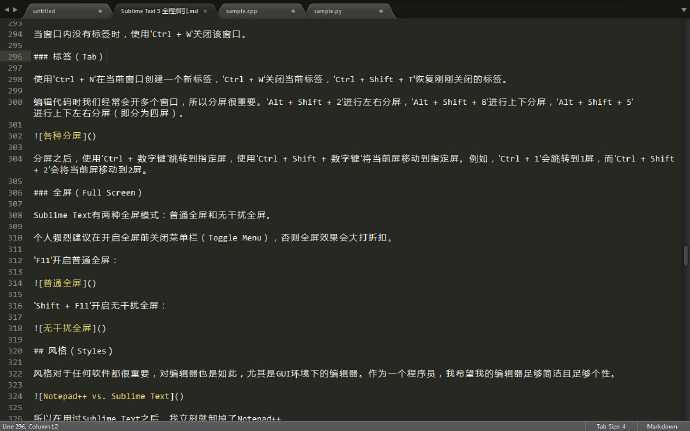Click the right tab-scroll arrow
Image resolution: width=690 pixels, height=431 pixels.
[x=15, y=9]
